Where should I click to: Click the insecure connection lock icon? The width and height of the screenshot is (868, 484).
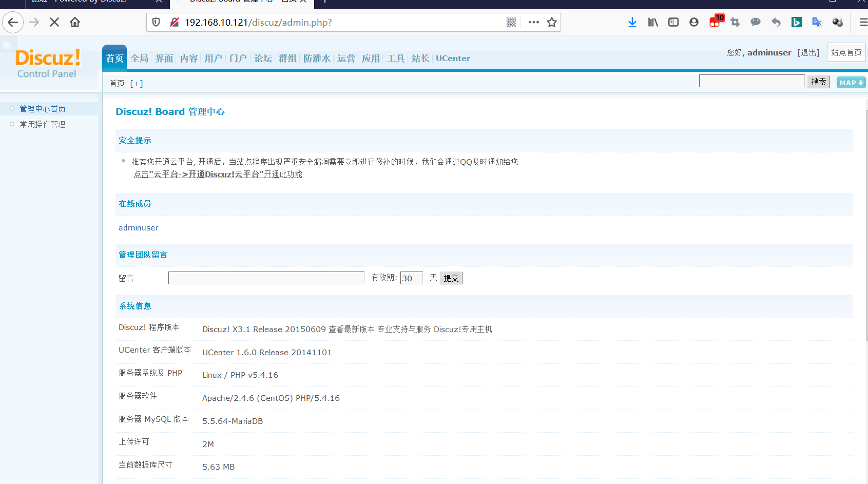pos(175,23)
